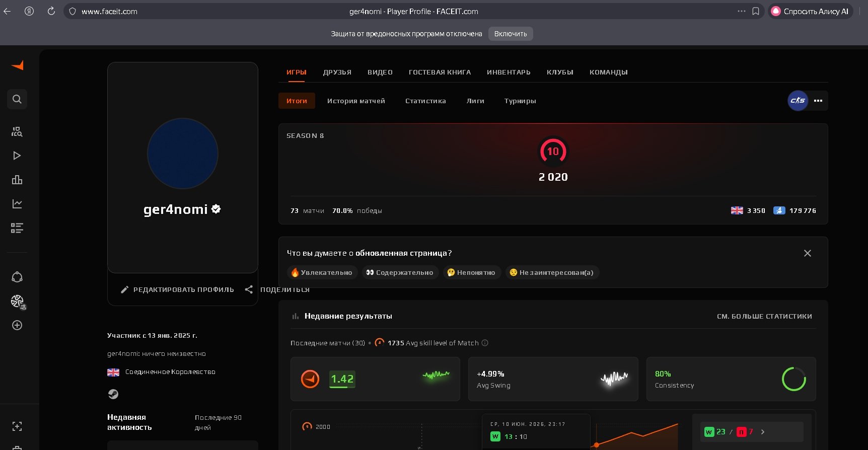
Task: Click the ПОДЕЛИТЬСЯ share button
Action: pyautogui.click(x=277, y=289)
